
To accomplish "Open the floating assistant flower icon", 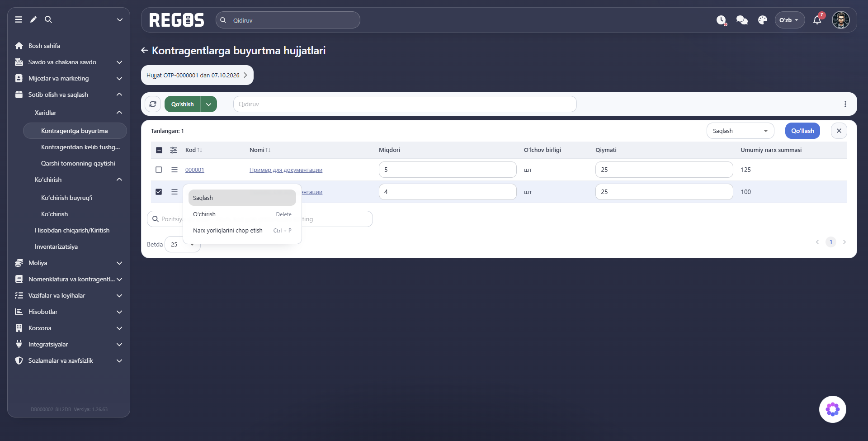I will pyautogui.click(x=833, y=409).
